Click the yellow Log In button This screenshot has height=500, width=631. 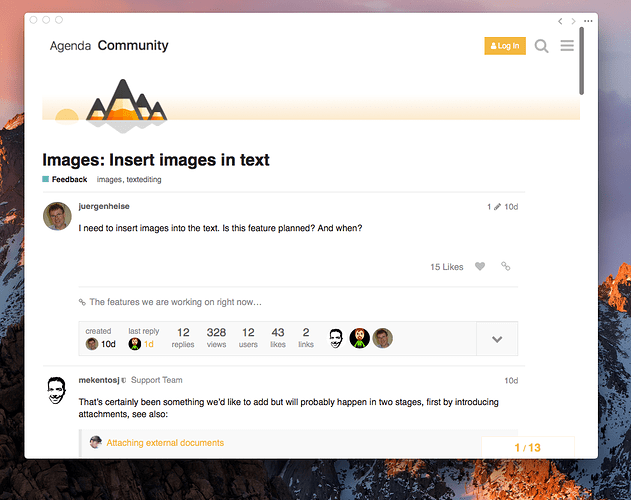pyautogui.click(x=505, y=46)
